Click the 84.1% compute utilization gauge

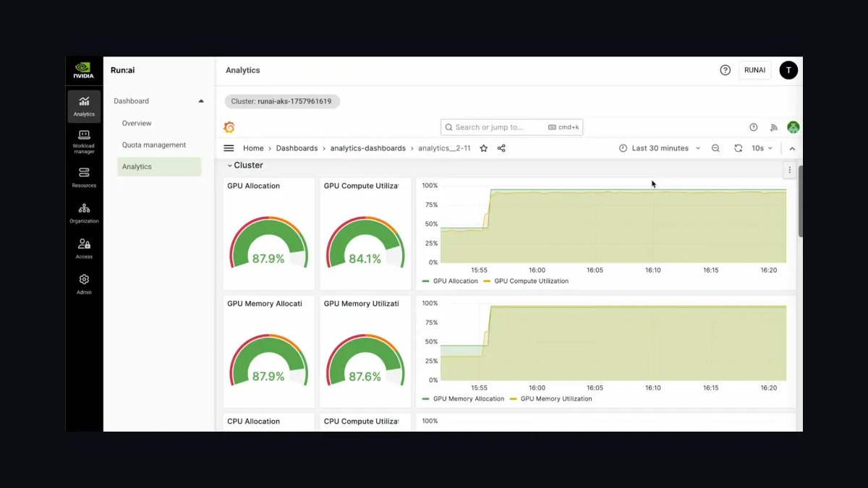[x=365, y=242]
